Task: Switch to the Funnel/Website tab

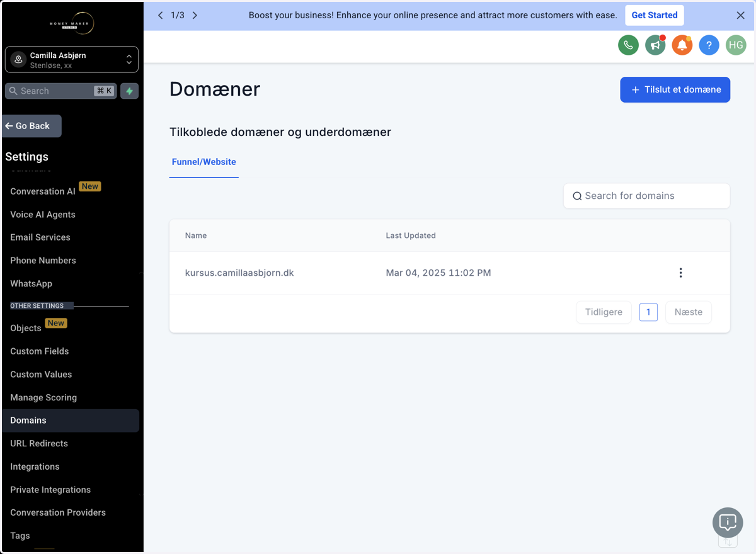Action: 204,162
